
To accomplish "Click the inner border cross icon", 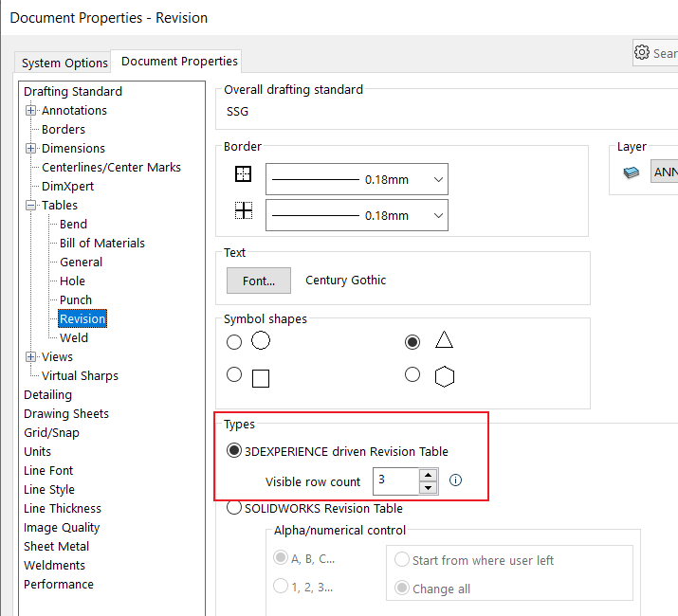I will tap(244, 211).
